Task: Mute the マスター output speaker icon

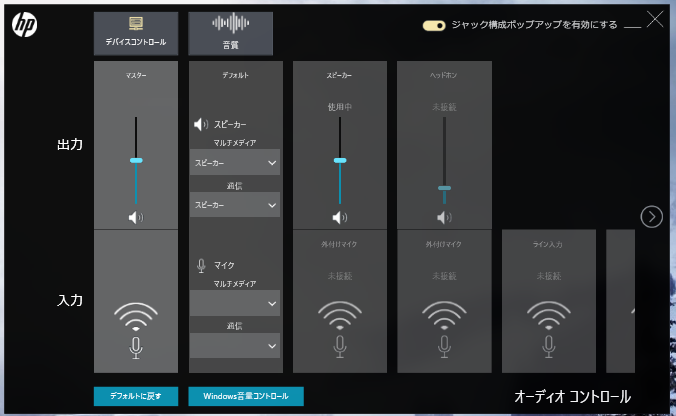Action: (x=136, y=217)
